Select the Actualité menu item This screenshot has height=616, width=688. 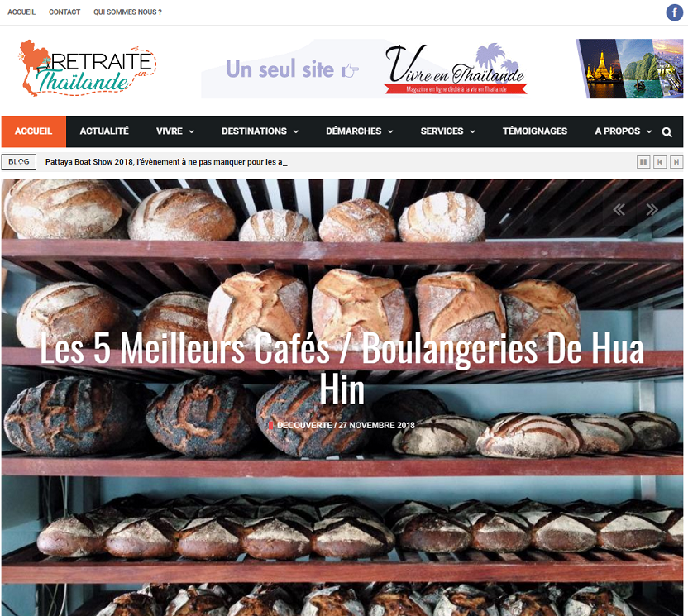pyautogui.click(x=104, y=131)
